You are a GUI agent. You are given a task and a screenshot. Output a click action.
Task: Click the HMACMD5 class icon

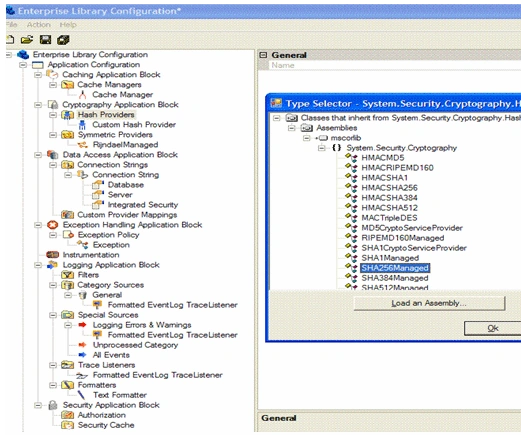[x=352, y=157]
